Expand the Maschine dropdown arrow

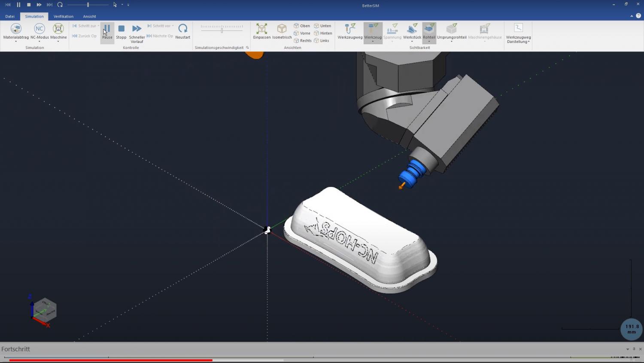click(58, 40)
